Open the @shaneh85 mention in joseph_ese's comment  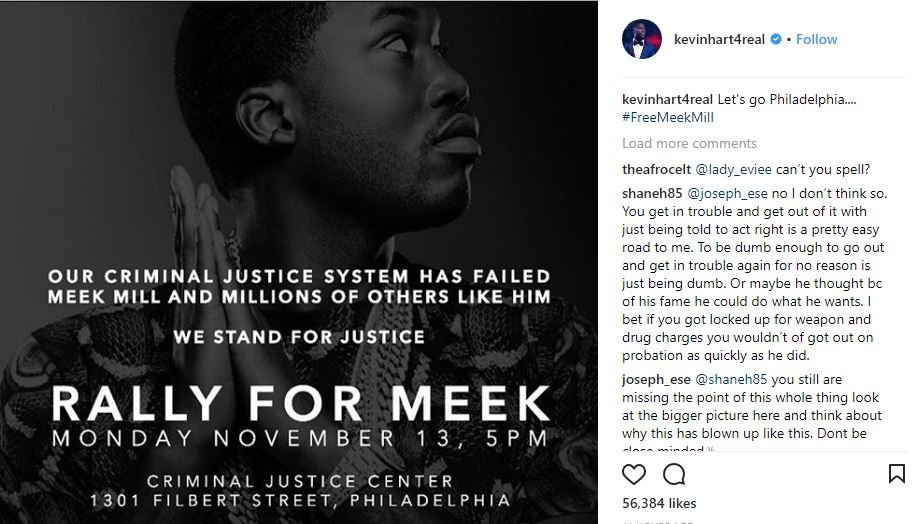[x=731, y=379]
